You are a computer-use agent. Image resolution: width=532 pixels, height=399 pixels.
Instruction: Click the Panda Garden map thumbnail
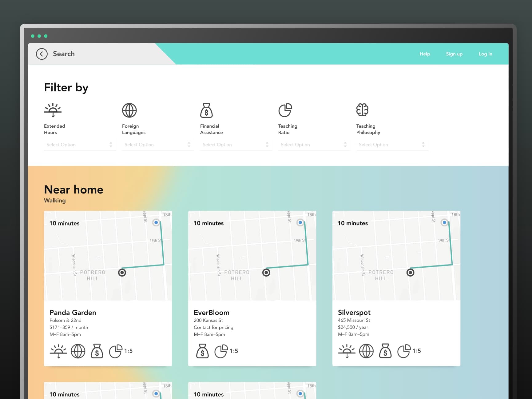(108, 256)
